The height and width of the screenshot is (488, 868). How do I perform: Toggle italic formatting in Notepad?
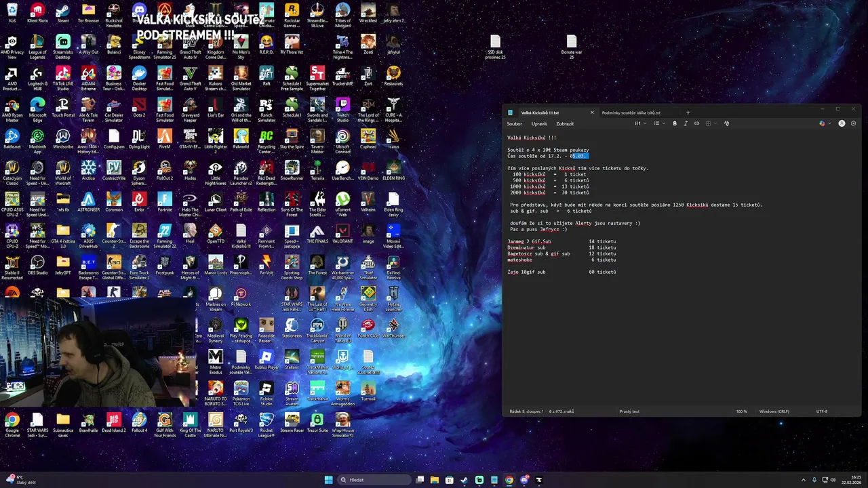[686, 123]
